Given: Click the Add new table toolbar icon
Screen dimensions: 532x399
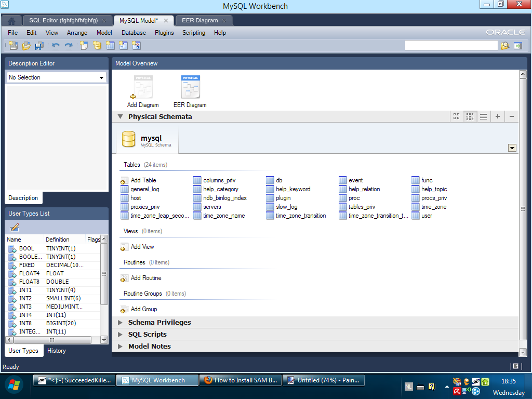Looking at the screenshot, I should [110, 46].
